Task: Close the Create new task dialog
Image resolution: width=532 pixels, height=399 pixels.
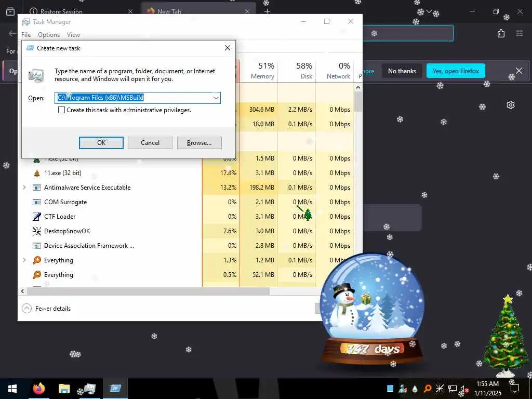Action: coord(228,48)
